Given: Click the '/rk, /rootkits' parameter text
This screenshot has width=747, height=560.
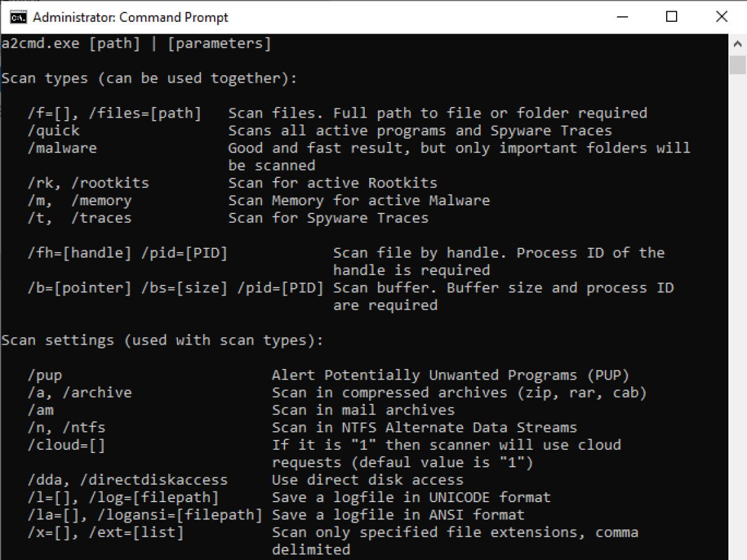Looking at the screenshot, I should point(88,183).
